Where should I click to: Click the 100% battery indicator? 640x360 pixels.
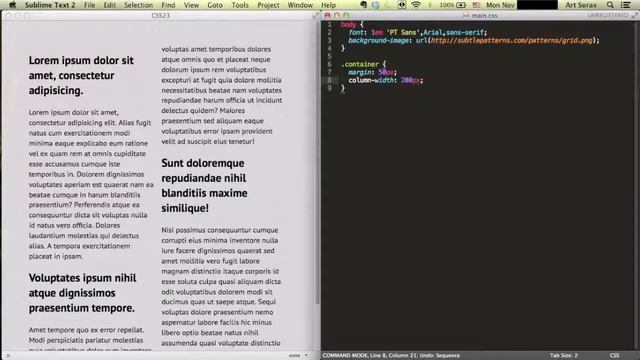[453, 5]
